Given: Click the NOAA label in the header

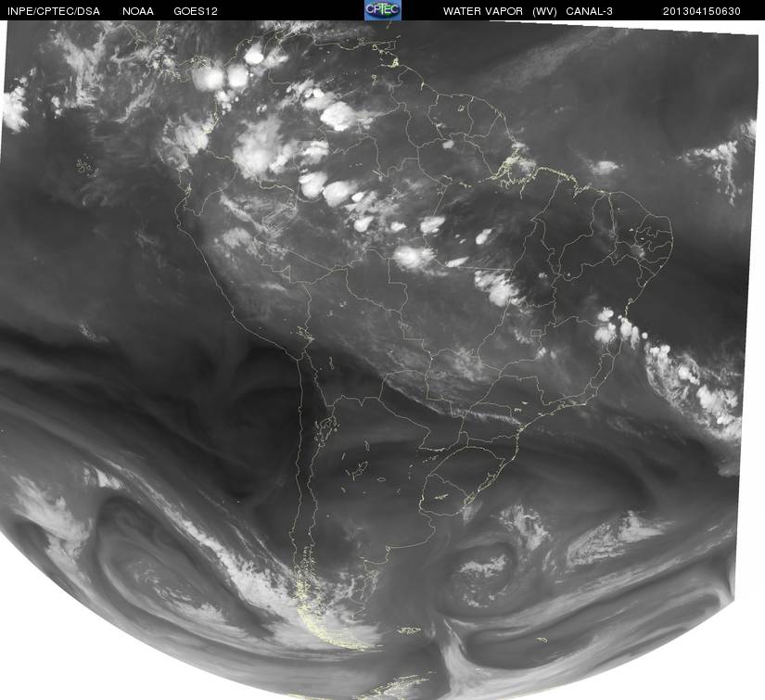Looking at the screenshot, I should (138, 11).
